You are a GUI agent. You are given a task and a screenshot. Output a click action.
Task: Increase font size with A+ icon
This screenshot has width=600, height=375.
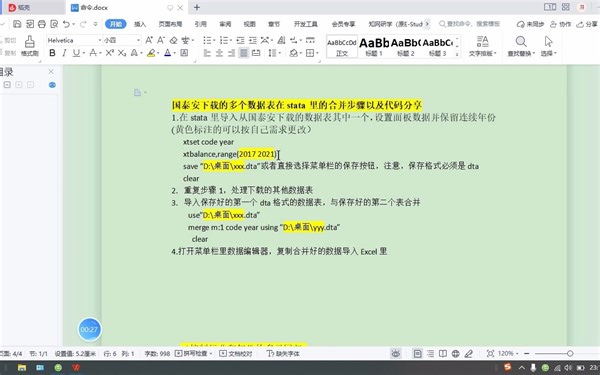click(x=149, y=40)
